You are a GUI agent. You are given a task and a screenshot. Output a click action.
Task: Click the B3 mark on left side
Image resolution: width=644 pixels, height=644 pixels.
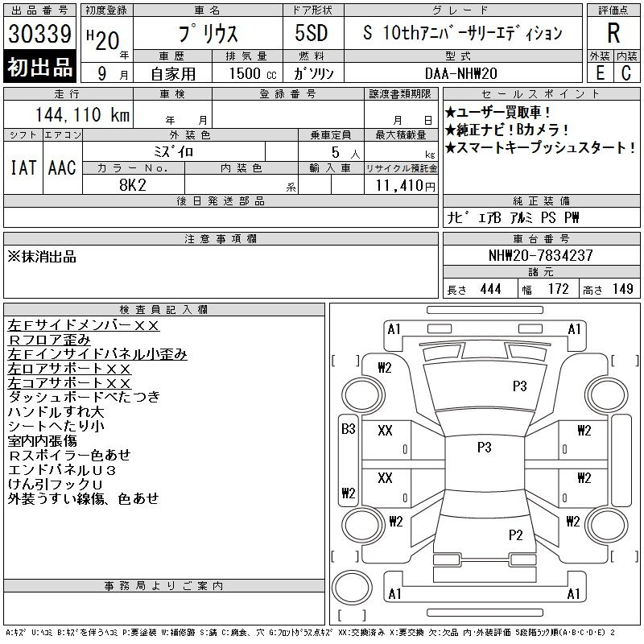[349, 429]
